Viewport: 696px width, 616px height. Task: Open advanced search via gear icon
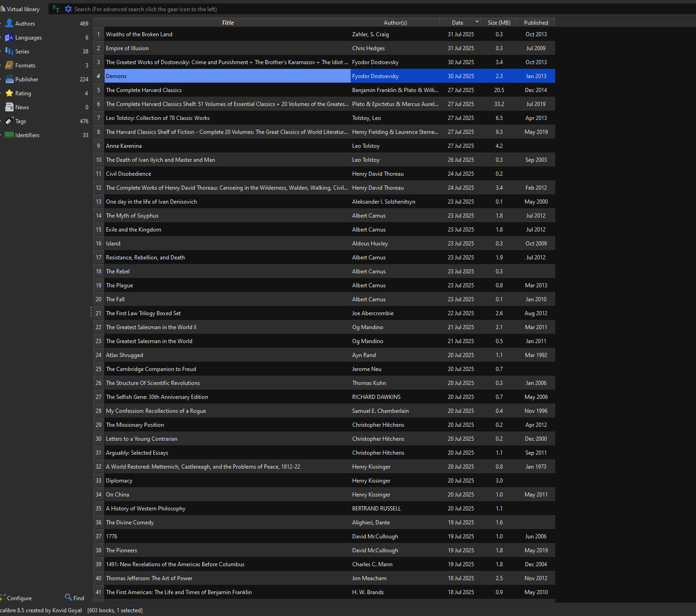click(68, 9)
